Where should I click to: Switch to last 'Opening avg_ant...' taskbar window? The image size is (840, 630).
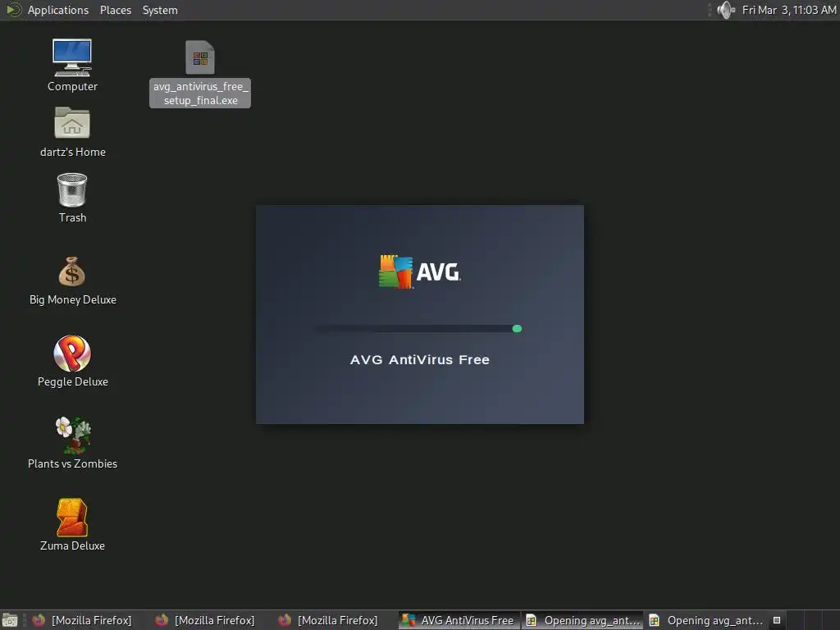click(706, 620)
